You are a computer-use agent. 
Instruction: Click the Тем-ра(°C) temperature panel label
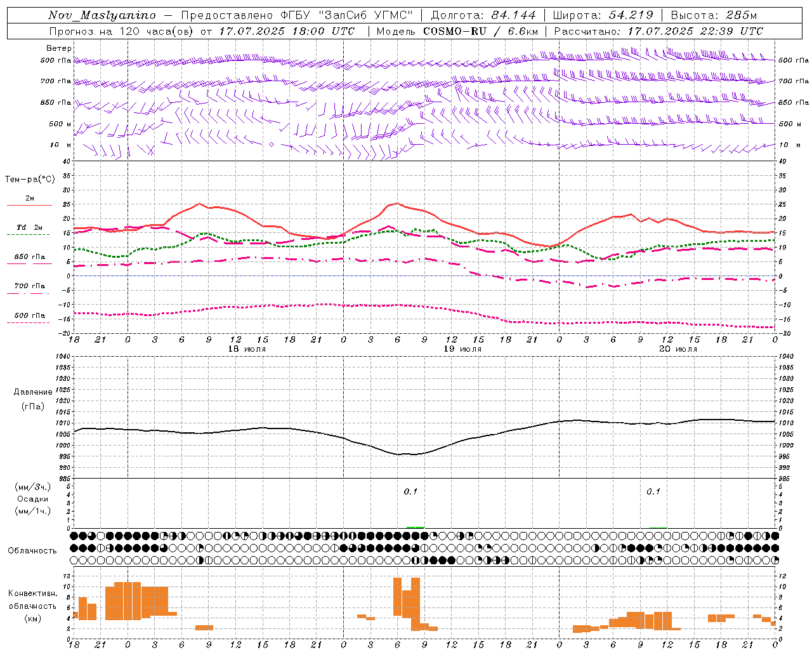(30, 180)
